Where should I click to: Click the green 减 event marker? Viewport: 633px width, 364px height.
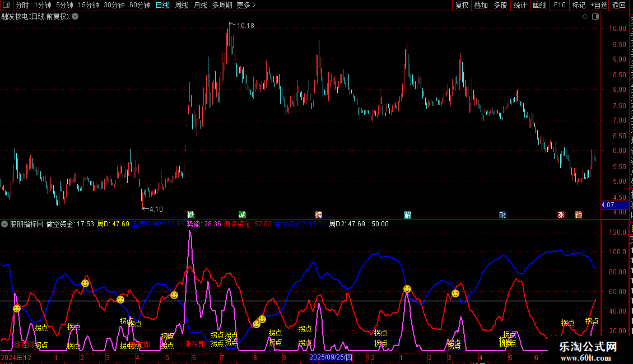[x=242, y=214]
